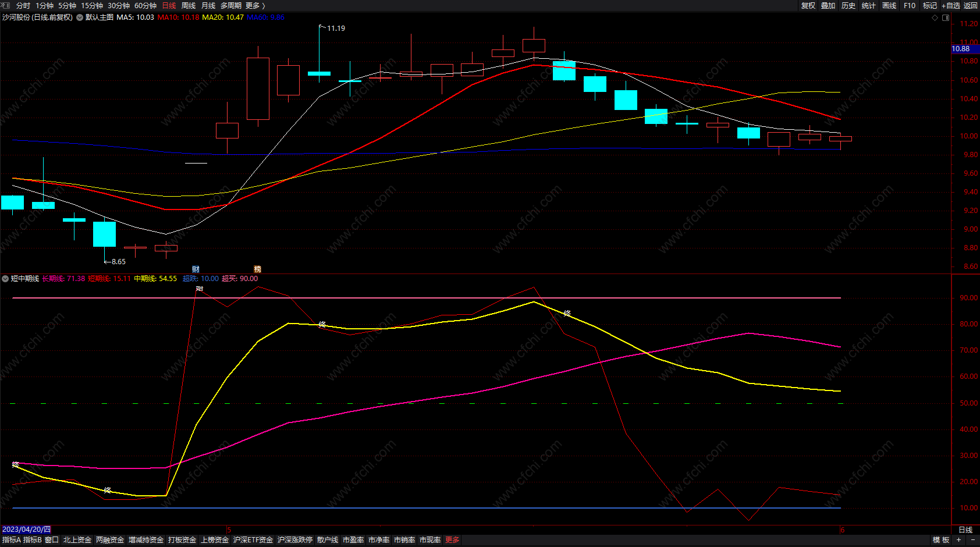The height and width of the screenshot is (547, 980).
Task: Show 沪深ETF资金 indicator
Action: (x=253, y=540)
